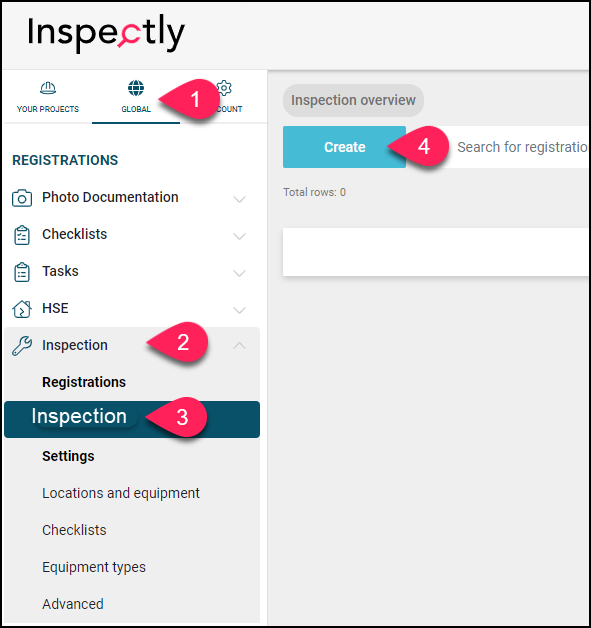Image resolution: width=591 pixels, height=628 pixels.
Task: Expand the Checklists section chevron
Action: point(239,236)
